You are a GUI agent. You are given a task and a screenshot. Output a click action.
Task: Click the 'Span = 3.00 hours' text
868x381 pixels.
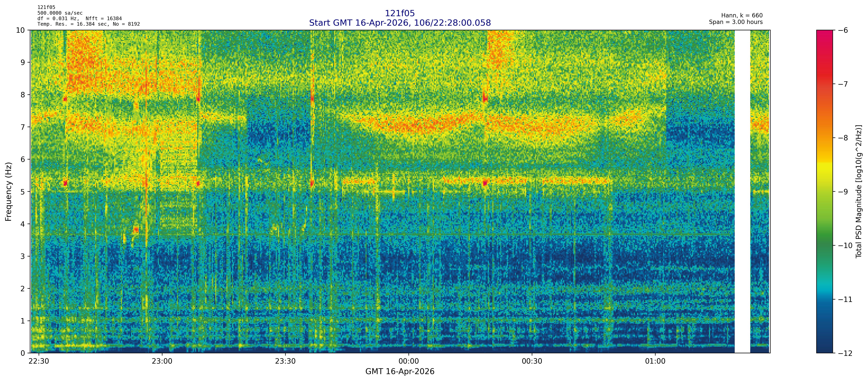click(736, 22)
